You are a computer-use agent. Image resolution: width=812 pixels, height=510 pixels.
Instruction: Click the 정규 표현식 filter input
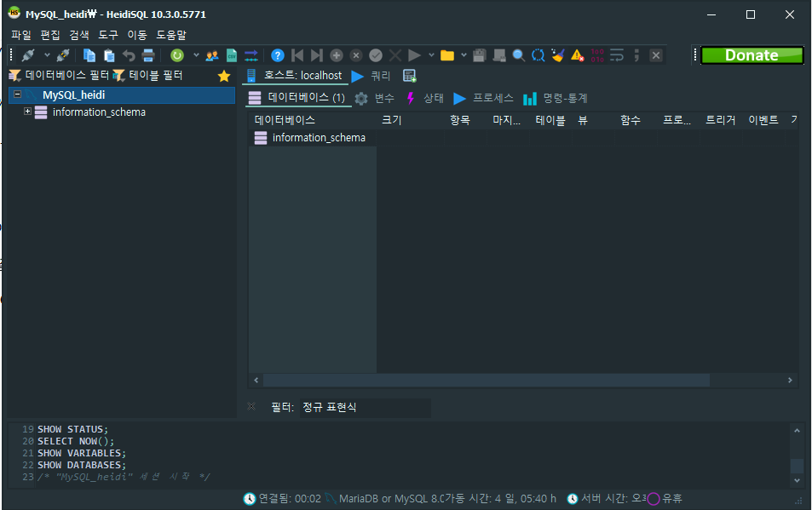tap(365, 408)
